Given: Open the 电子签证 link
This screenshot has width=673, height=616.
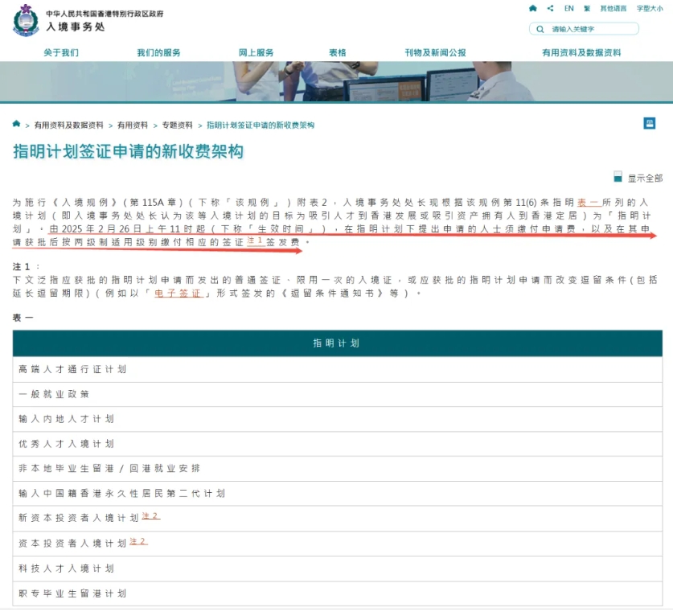Looking at the screenshot, I should (178, 294).
